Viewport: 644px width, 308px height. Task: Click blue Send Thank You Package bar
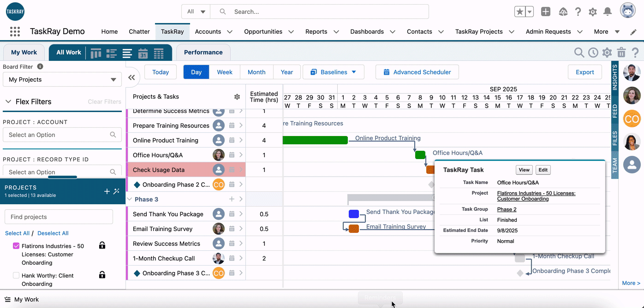click(354, 214)
